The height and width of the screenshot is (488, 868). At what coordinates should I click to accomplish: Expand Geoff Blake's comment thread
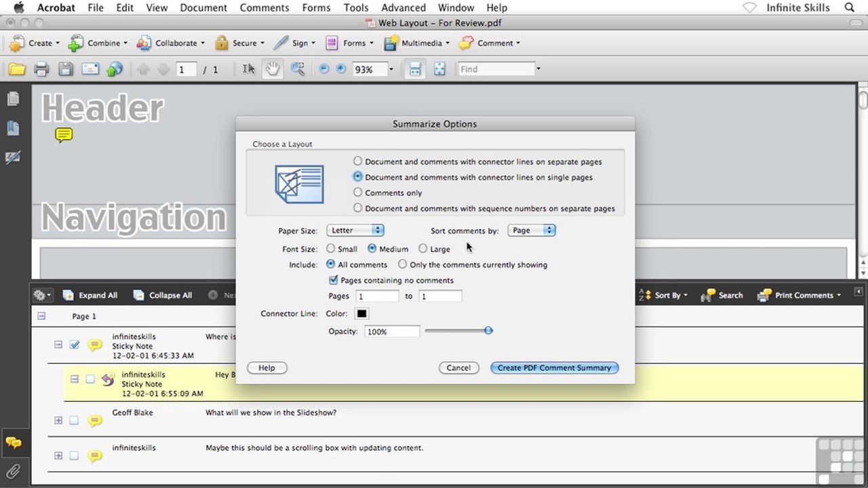pos(58,420)
